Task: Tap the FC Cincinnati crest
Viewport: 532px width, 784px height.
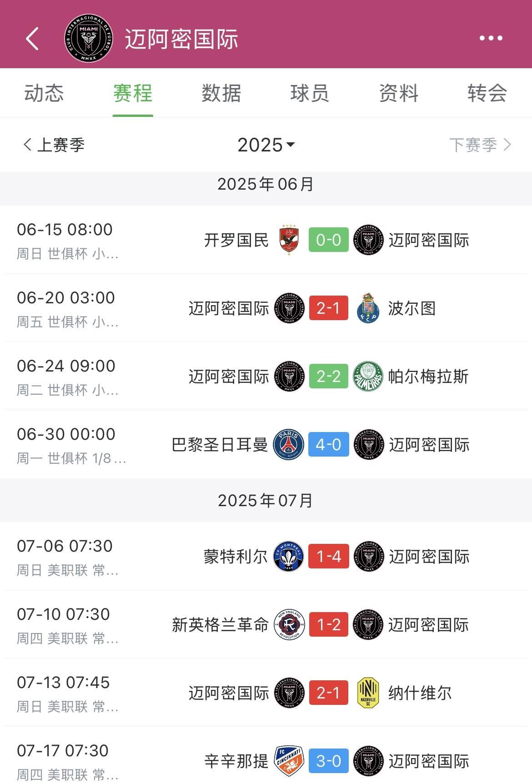Action: pos(289,761)
